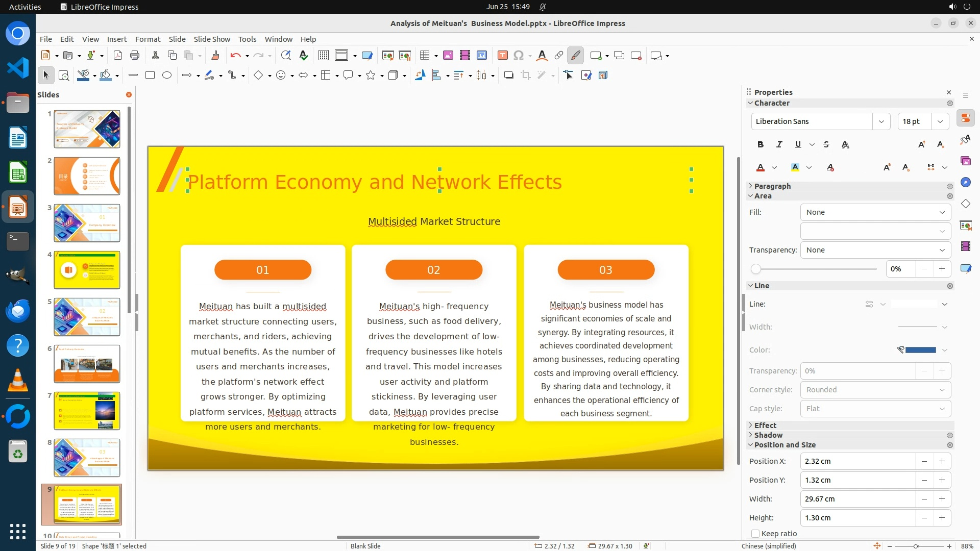Click the Undo icon in toolbar
The image size is (980, 551).
tap(235, 56)
